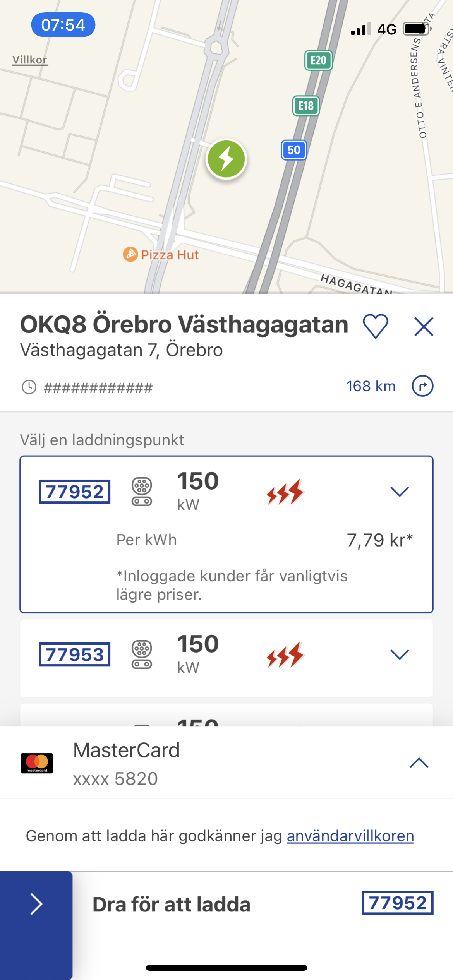Collapse charging point 77952 details

click(400, 491)
